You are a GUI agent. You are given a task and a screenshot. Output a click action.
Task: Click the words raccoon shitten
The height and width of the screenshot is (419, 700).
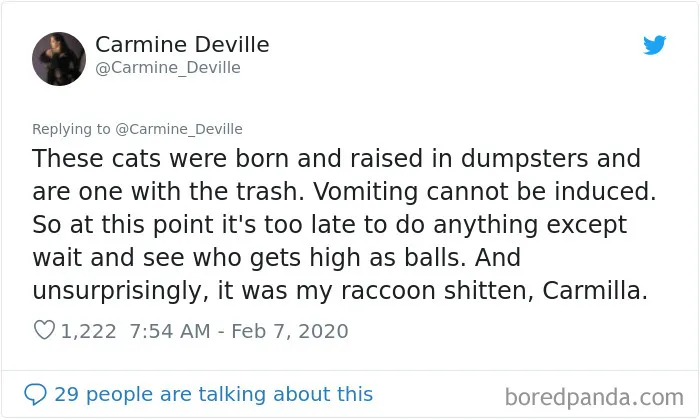click(x=437, y=290)
